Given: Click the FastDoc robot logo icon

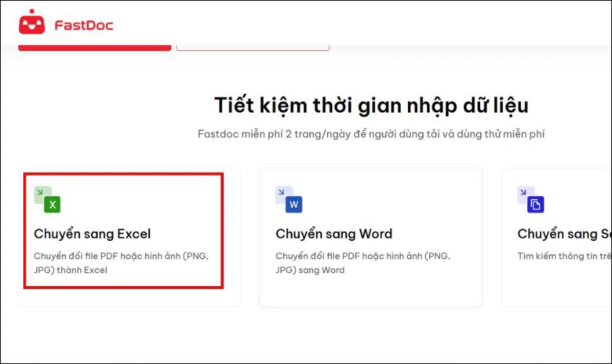Looking at the screenshot, I should 31,22.
